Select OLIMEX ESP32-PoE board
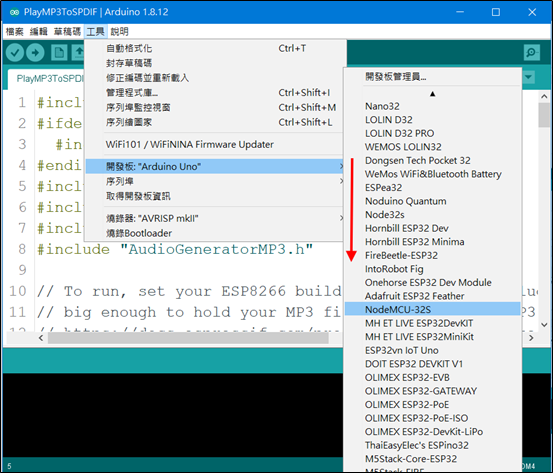Image resolution: width=553 pixels, height=473 pixels. [433, 405]
